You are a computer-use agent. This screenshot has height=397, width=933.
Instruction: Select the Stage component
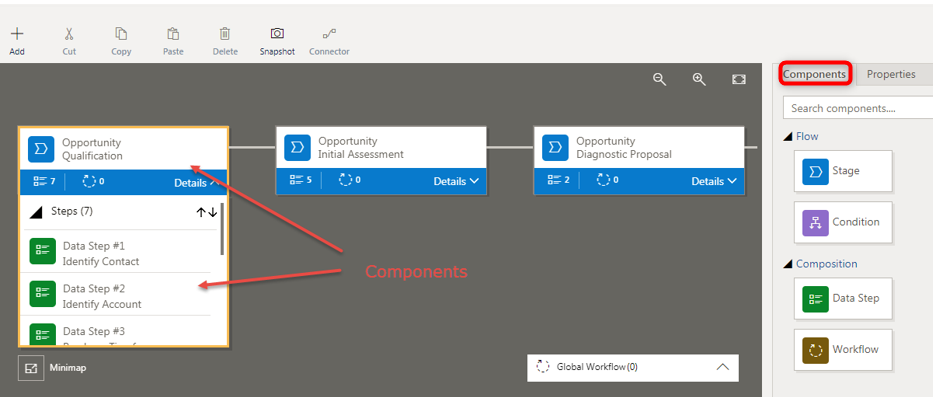tap(843, 171)
